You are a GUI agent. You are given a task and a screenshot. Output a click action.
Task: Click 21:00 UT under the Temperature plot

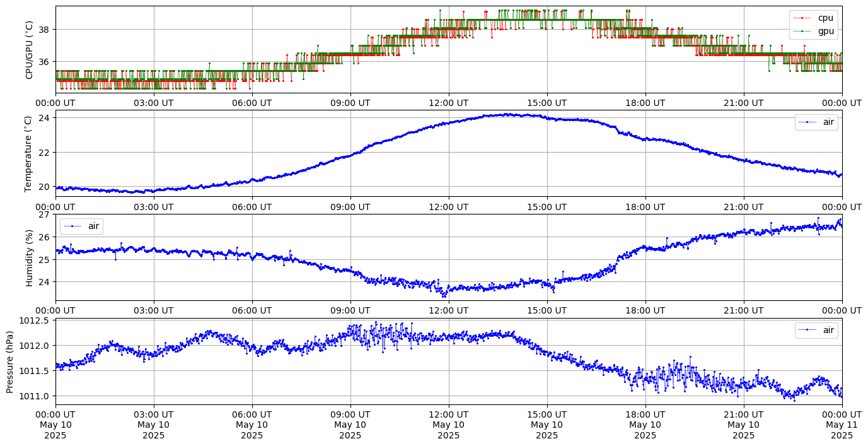click(744, 206)
